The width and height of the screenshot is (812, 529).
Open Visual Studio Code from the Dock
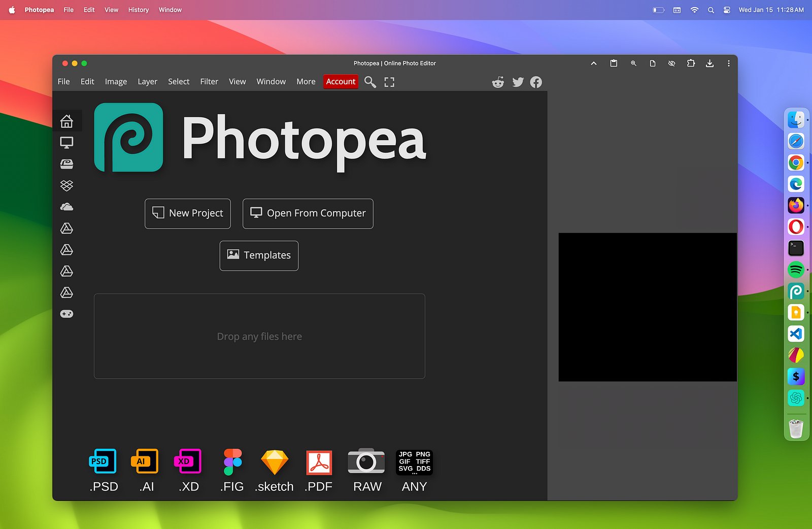pyautogui.click(x=796, y=334)
